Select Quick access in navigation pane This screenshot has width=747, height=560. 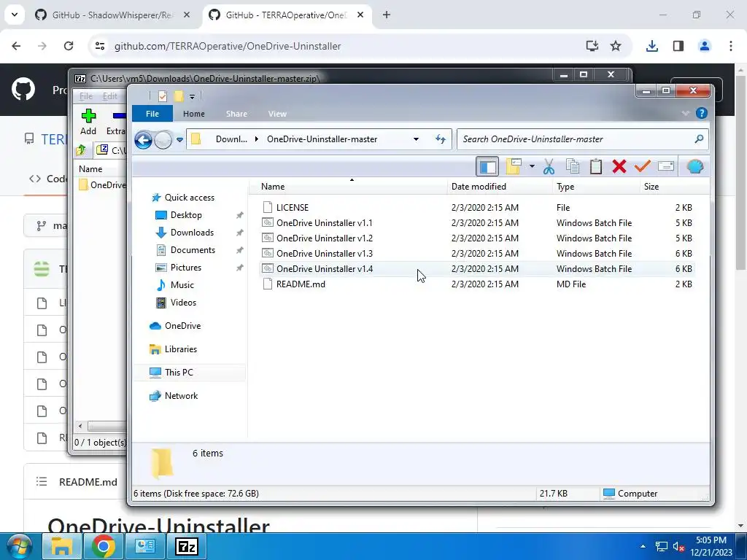click(189, 198)
